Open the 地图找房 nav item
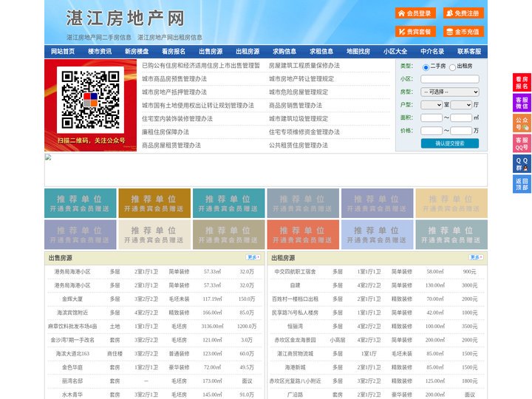The height and width of the screenshot is (399, 532). [x=358, y=52]
